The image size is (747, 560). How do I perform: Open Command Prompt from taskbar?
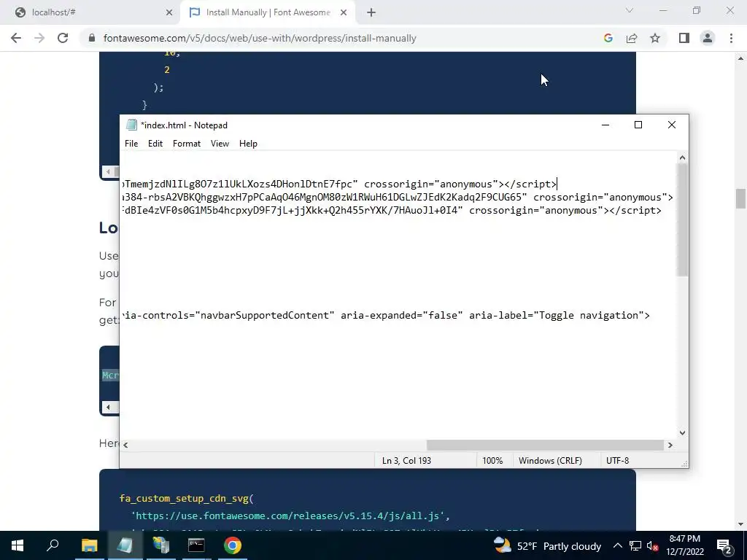[x=196, y=545]
